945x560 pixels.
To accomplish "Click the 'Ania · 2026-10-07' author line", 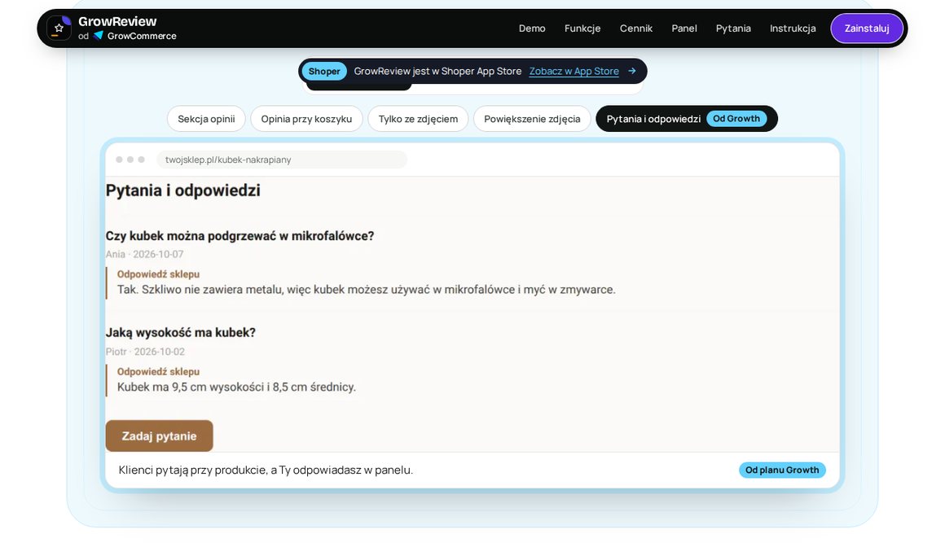I will [x=145, y=254].
